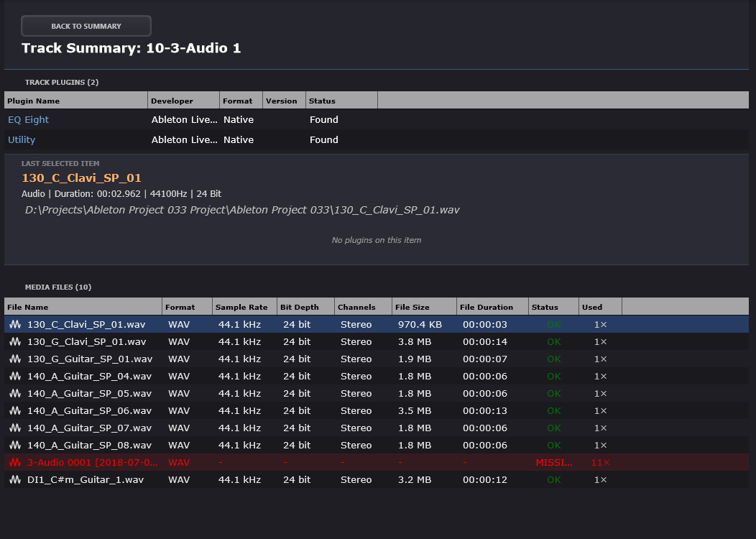Sort plugins by Developer column header

click(183, 101)
